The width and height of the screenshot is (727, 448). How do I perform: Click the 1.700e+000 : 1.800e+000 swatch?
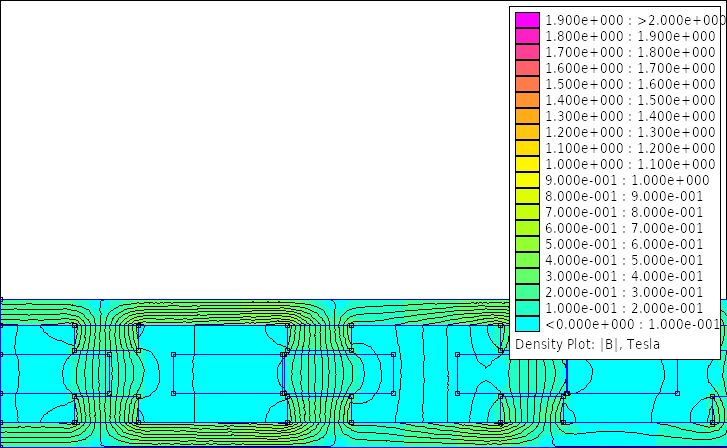point(527,52)
